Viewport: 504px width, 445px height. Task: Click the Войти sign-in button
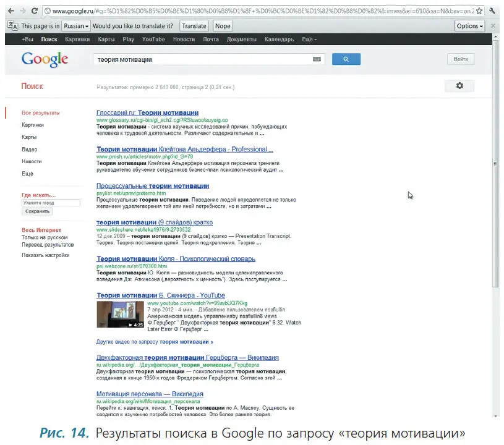pos(460,59)
